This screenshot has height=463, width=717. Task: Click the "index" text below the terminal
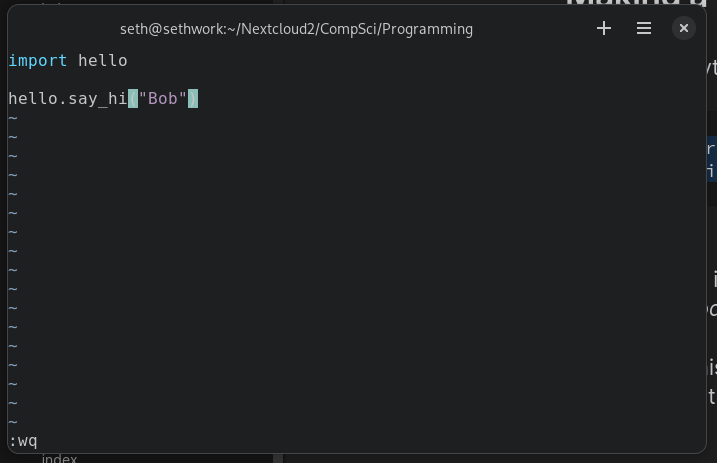59,458
